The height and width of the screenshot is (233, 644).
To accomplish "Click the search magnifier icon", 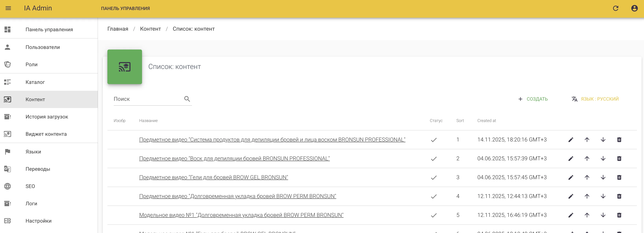I will click(x=187, y=99).
